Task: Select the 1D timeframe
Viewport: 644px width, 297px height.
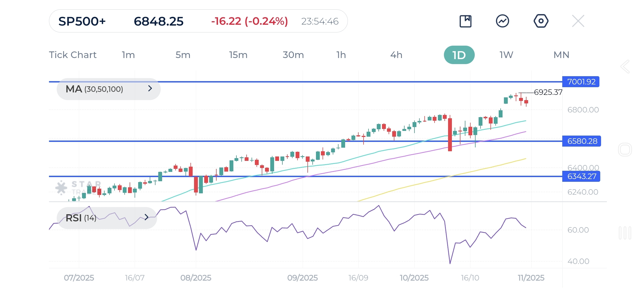Action: [x=459, y=55]
